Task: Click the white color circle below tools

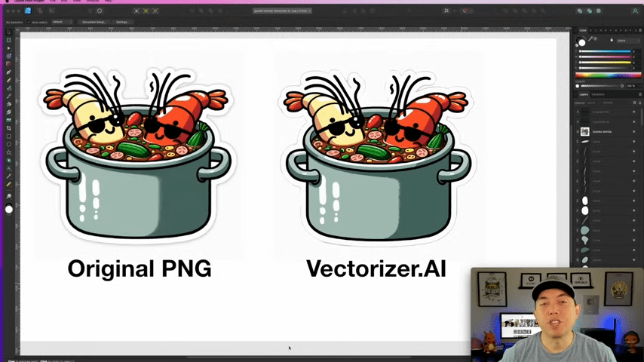Action: tap(8, 210)
